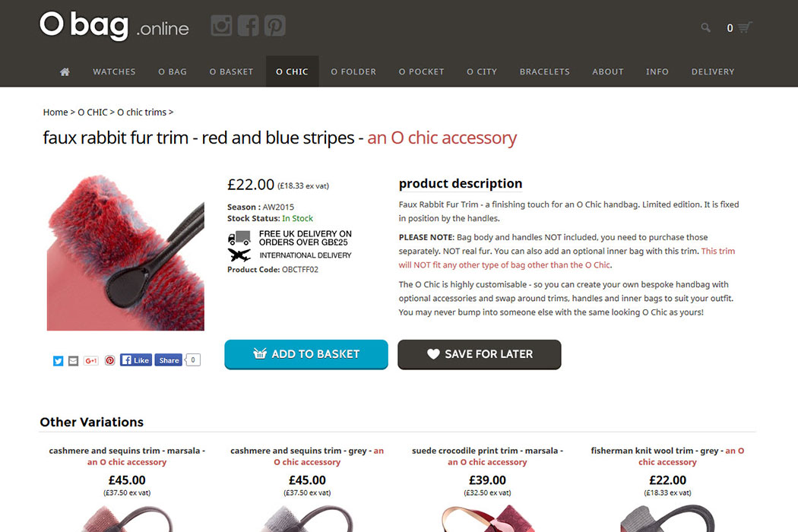Open the shopping cart icon
Screen dimensions: 798x532
tap(745, 27)
